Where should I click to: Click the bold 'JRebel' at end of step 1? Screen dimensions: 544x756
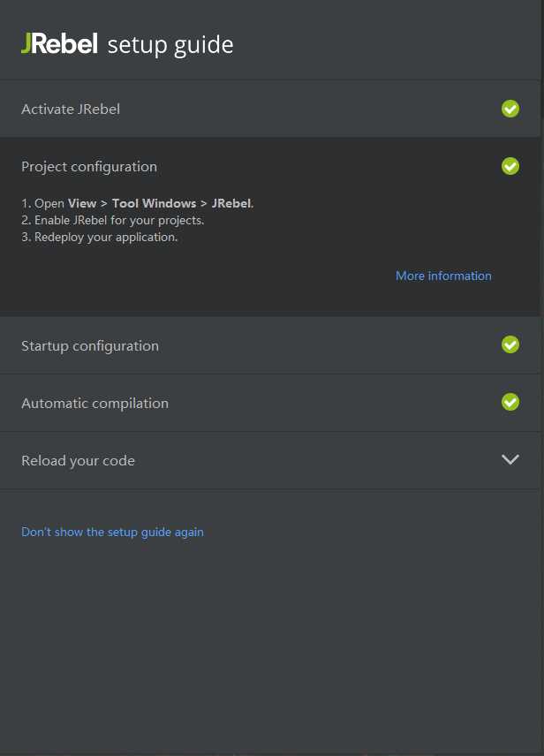click(230, 204)
